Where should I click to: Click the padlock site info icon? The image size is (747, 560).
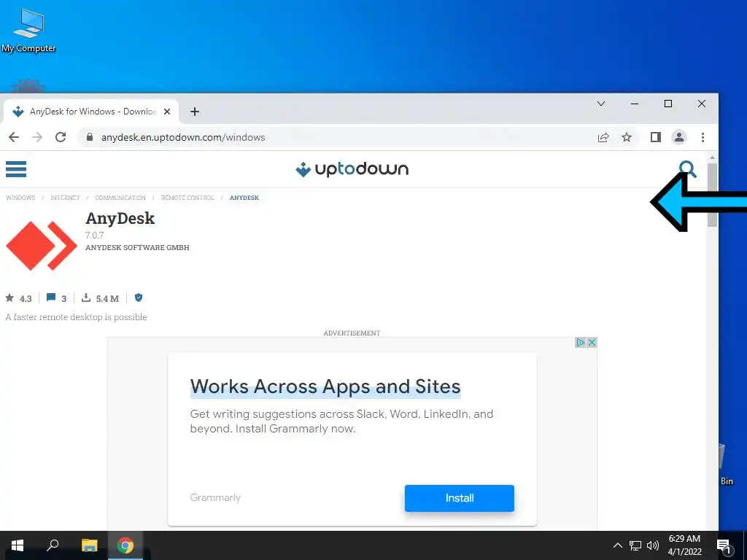(90, 137)
